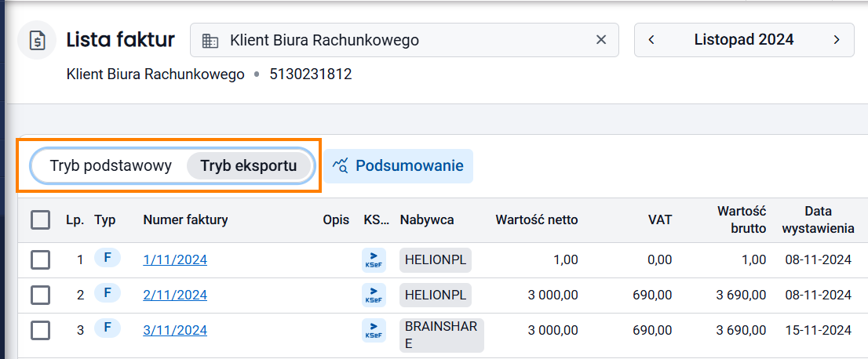868x359 pixels.
Task: Click the HELIONPL buyer tag in row 1
Action: pyautogui.click(x=436, y=260)
